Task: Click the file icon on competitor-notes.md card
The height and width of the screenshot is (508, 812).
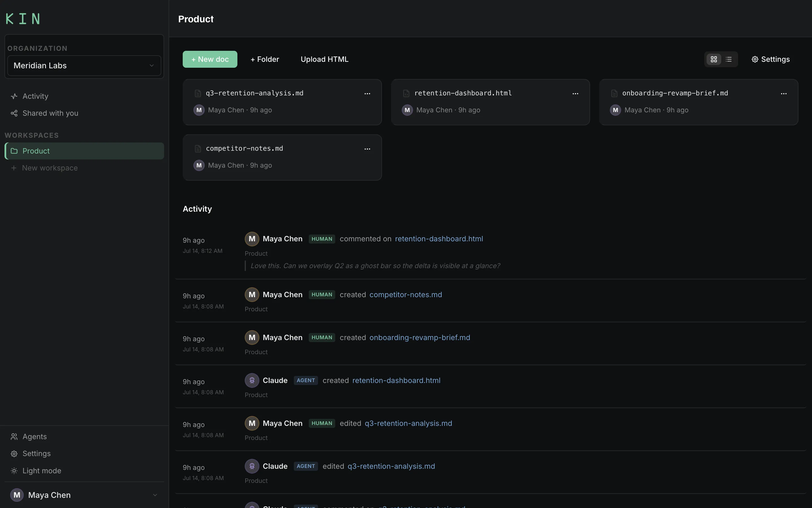Action: 198,148
